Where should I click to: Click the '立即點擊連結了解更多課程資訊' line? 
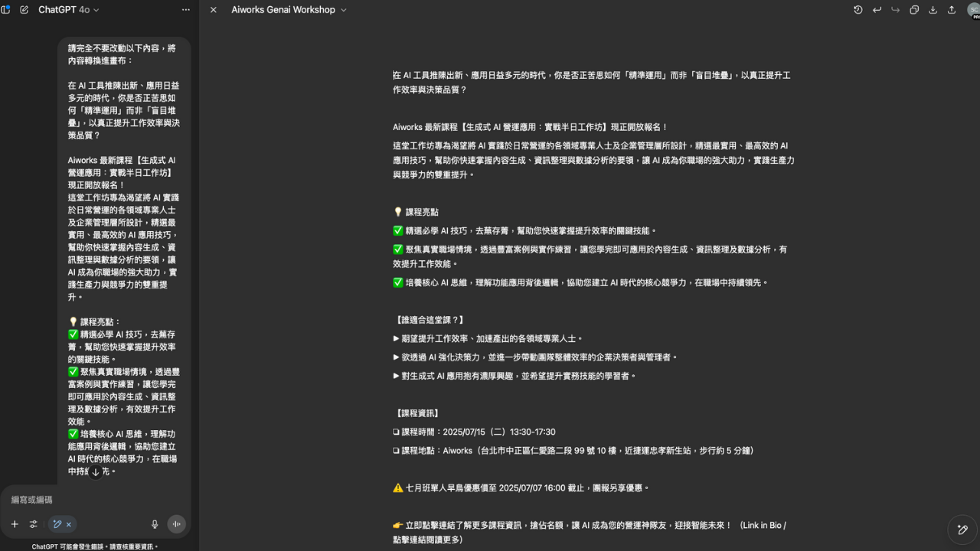590,533
